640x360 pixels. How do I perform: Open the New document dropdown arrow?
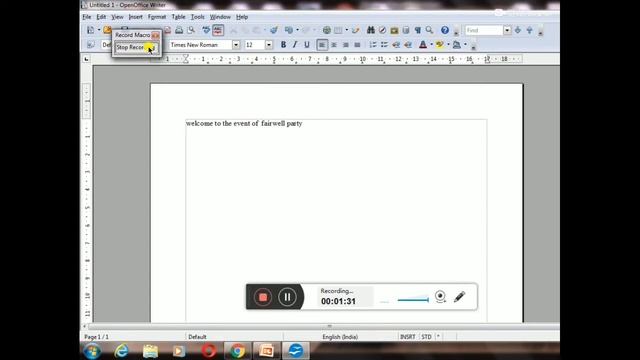tap(99, 30)
